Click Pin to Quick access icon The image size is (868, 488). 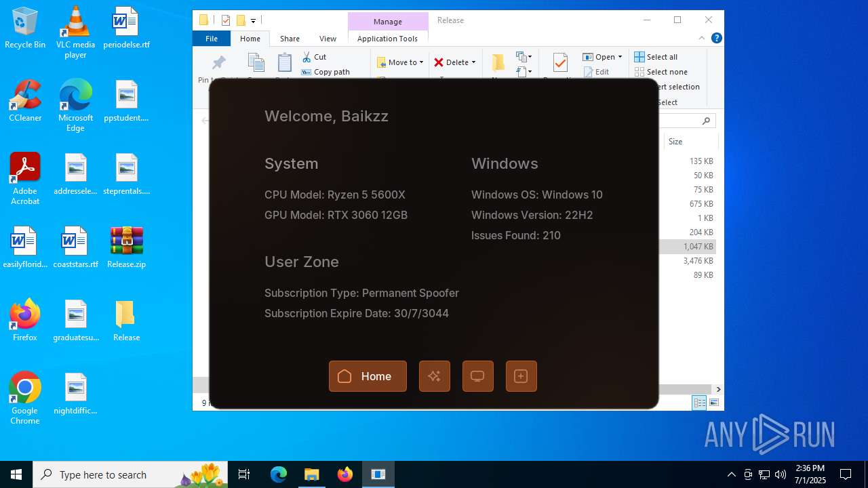[x=218, y=63]
